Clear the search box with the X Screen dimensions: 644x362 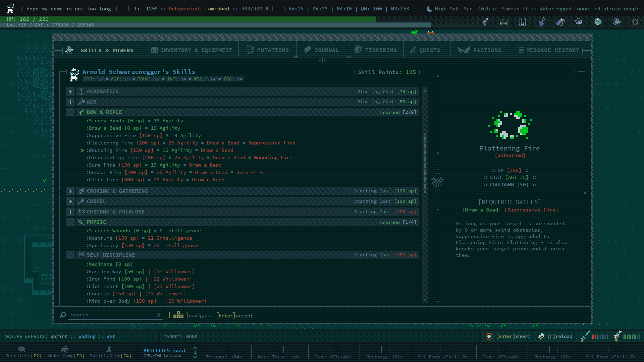click(x=159, y=315)
